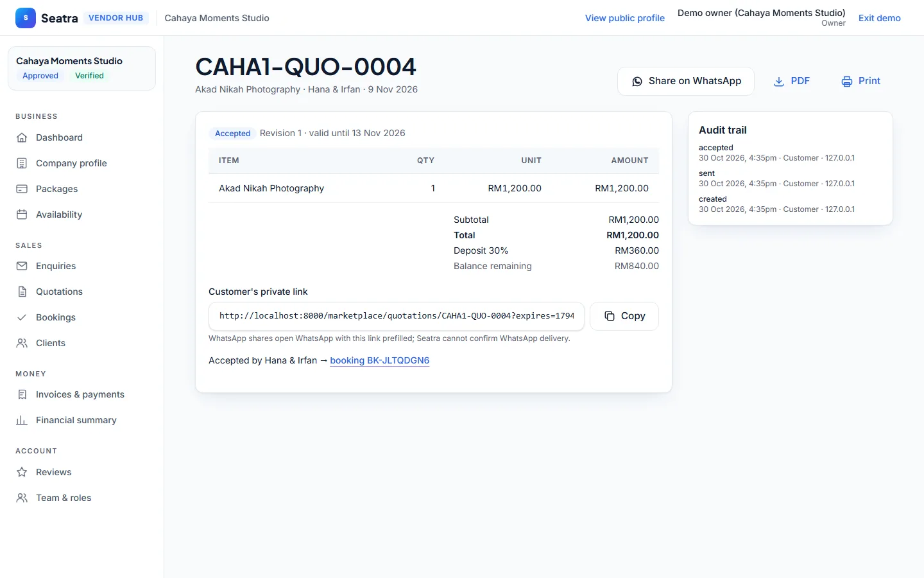The width and height of the screenshot is (924, 578).
Task: Open the View public profile link
Action: click(625, 18)
